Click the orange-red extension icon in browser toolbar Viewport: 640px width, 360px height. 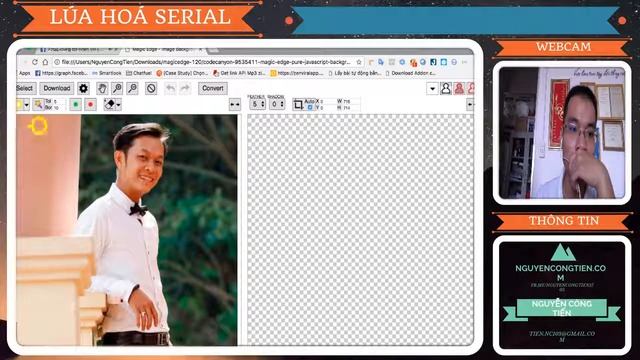tap(413, 62)
